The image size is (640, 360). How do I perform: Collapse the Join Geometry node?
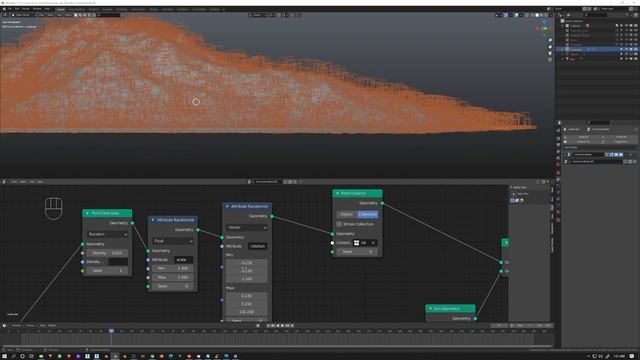(x=431, y=309)
